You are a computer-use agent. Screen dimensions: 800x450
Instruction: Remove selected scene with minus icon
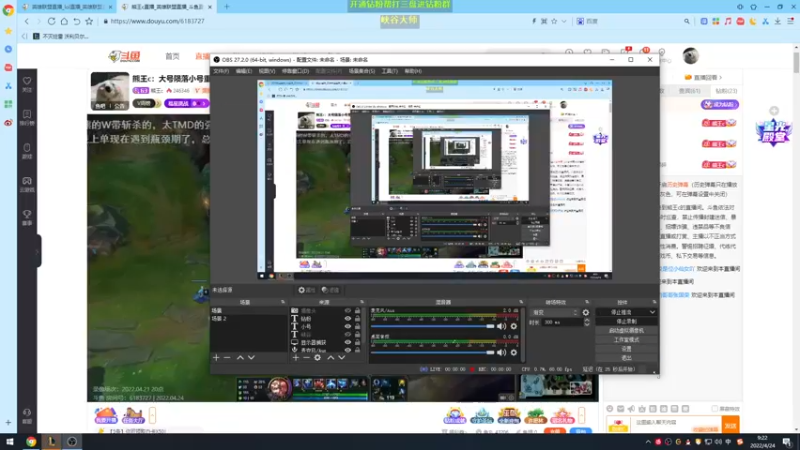pyautogui.click(x=227, y=358)
